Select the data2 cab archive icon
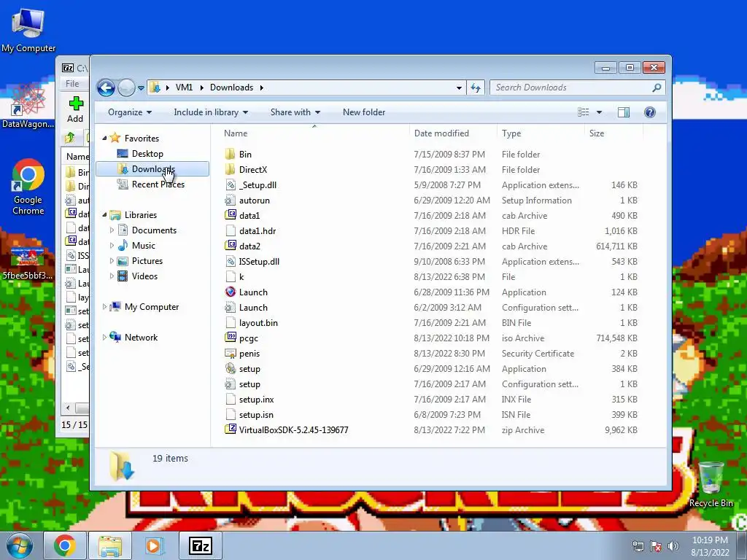This screenshot has width=747, height=560. click(230, 246)
